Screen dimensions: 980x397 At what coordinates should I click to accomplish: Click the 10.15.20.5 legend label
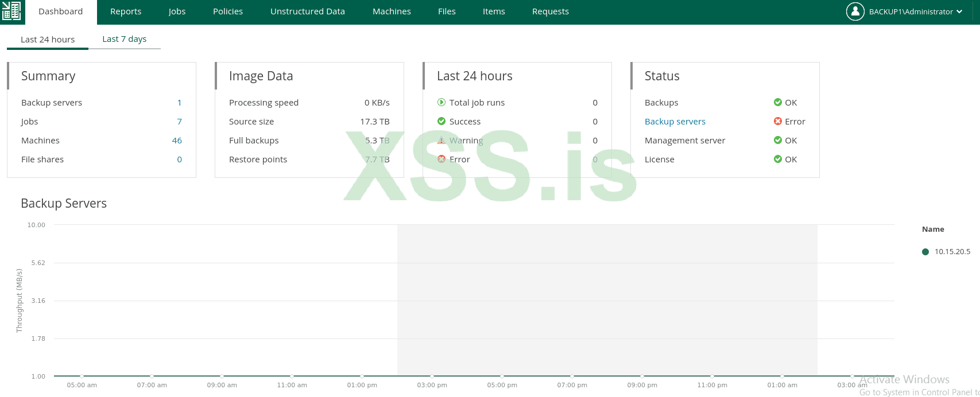click(952, 252)
